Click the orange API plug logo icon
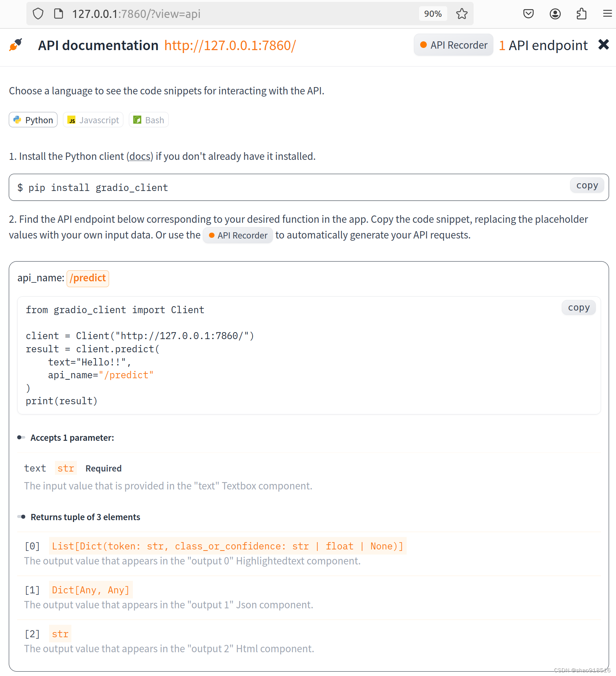616x676 pixels. (15, 45)
